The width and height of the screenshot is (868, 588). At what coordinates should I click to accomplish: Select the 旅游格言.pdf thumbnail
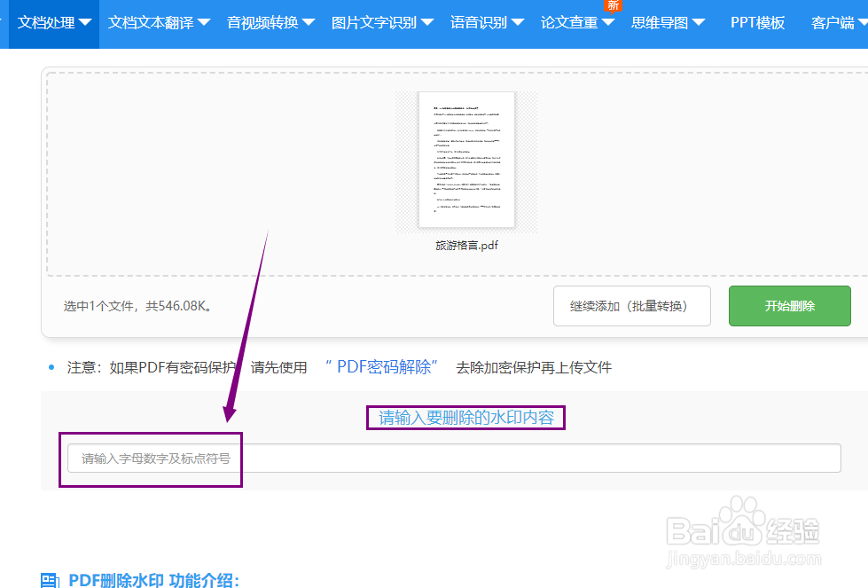[x=467, y=161]
